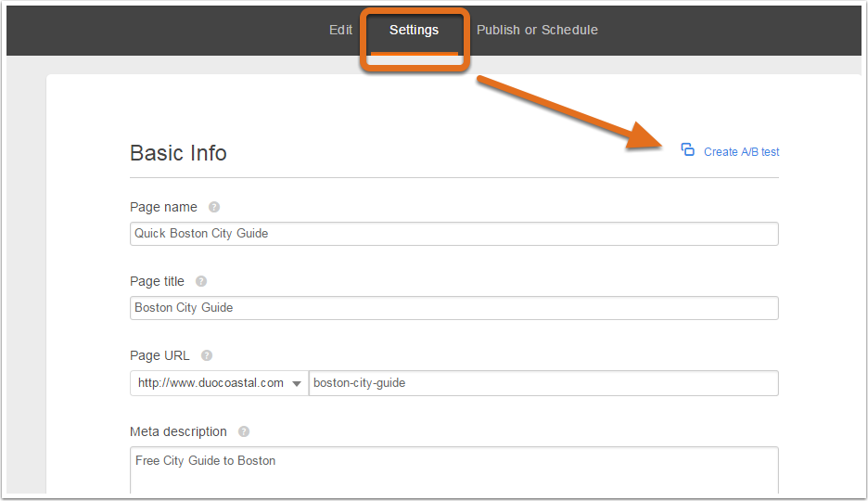Image resolution: width=868 pixels, height=501 pixels.
Task: Click the Meta description label
Action: pos(178,431)
